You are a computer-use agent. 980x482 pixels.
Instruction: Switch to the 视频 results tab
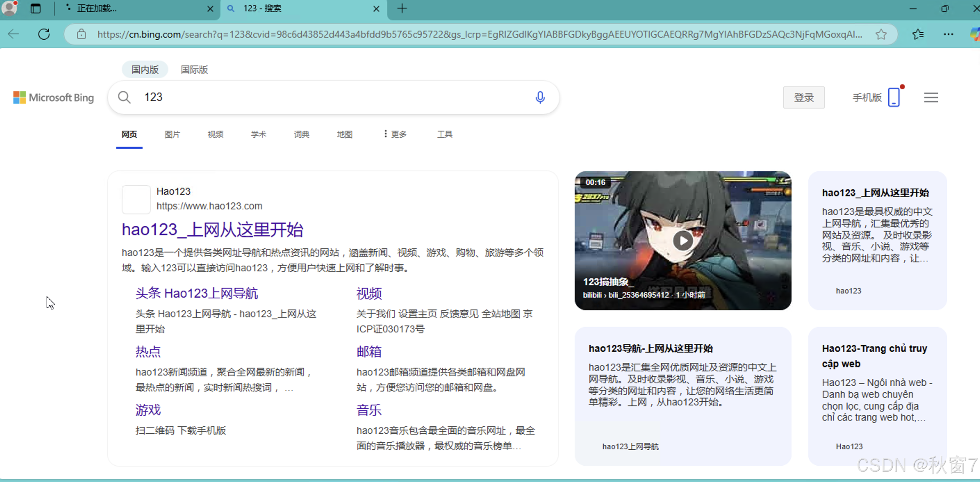click(x=215, y=134)
